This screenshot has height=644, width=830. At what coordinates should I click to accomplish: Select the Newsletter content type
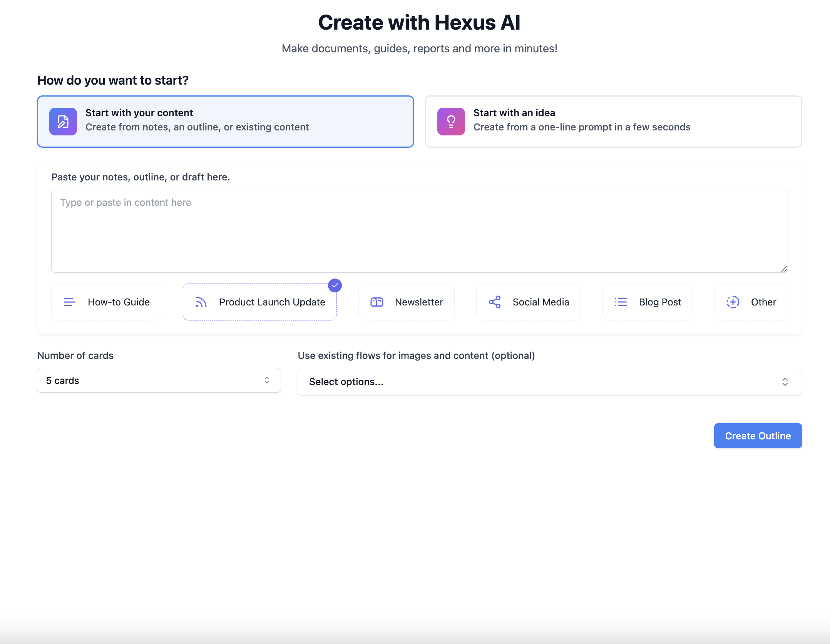(407, 302)
